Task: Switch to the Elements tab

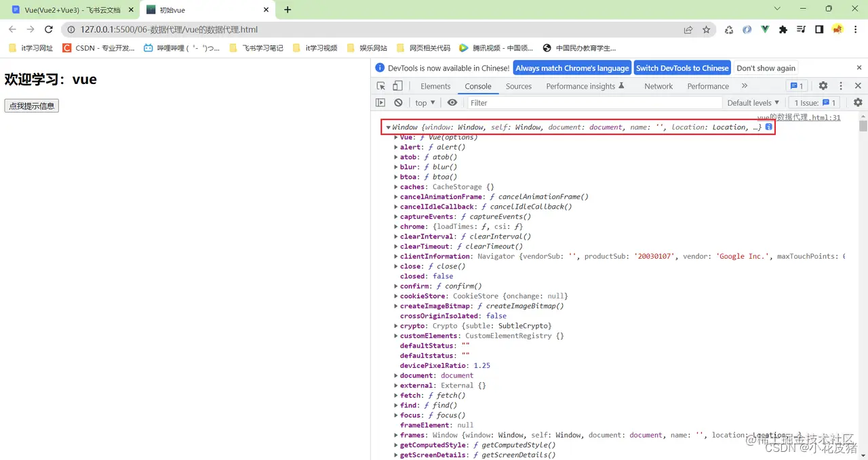Action: 435,86
